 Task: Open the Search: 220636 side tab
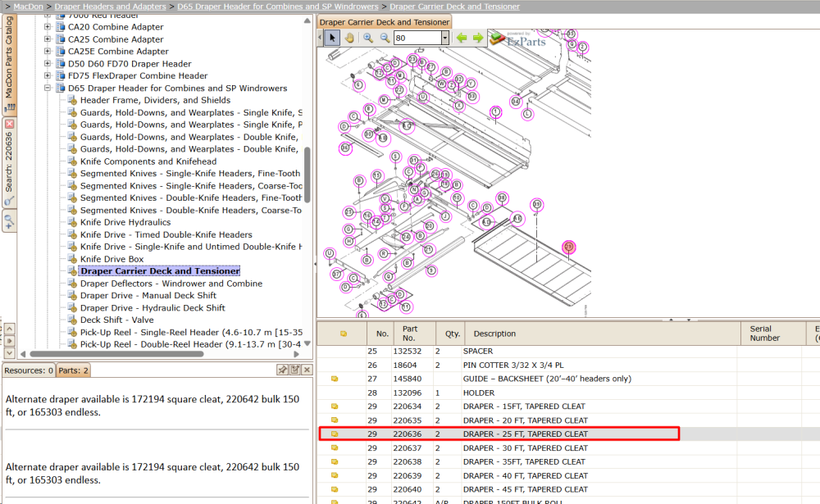[x=9, y=163]
